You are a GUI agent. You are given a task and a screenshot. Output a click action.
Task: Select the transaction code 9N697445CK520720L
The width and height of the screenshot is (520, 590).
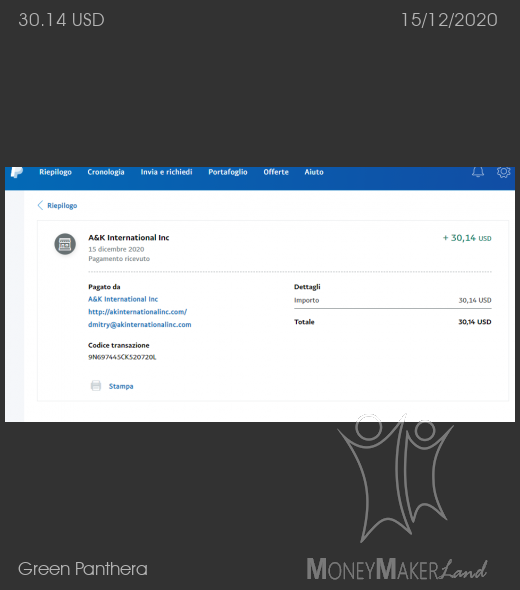(x=122, y=357)
